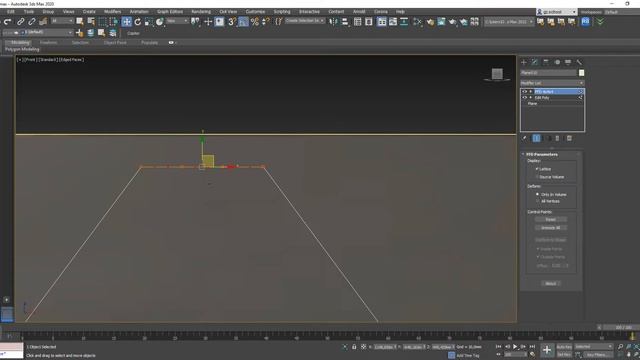Select the Select and Link tool

pos(20,22)
